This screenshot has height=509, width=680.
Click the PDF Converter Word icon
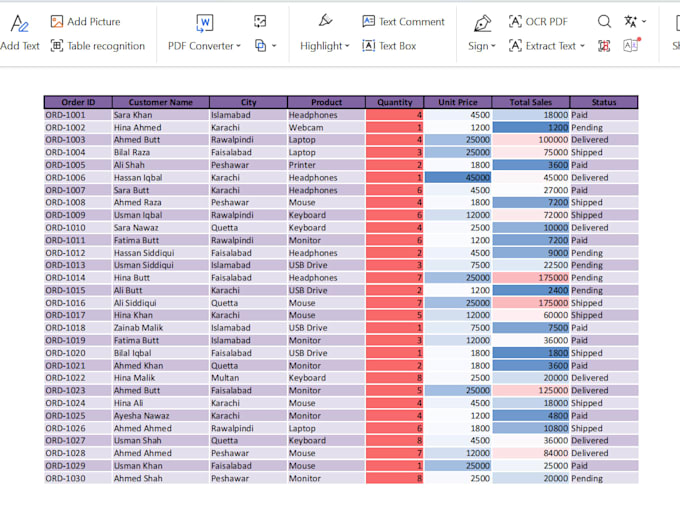click(205, 23)
